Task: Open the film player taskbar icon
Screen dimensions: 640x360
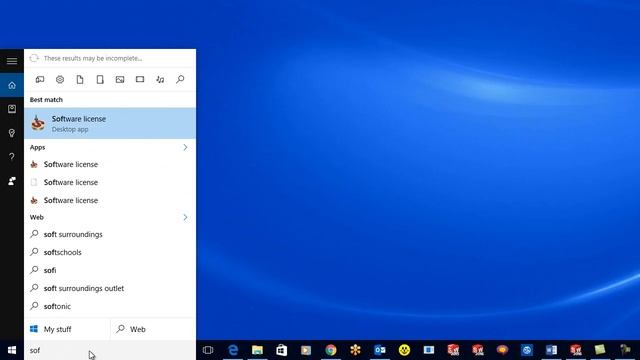Action: point(306,350)
